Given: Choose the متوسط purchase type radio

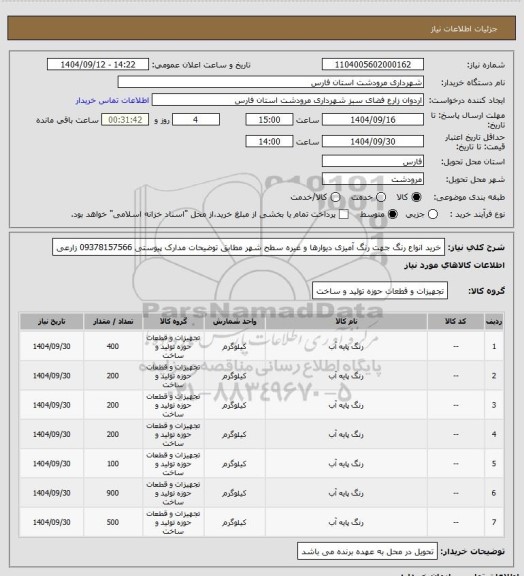Looking at the screenshot, I should coord(393,214).
